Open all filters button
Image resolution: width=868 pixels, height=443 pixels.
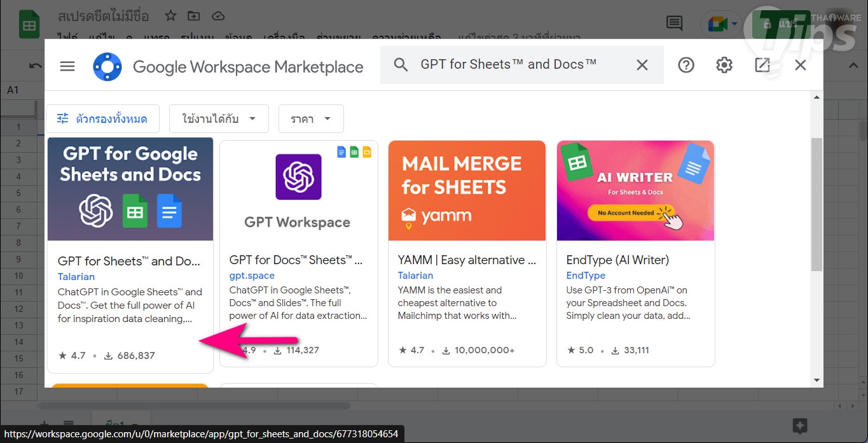point(102,119)
